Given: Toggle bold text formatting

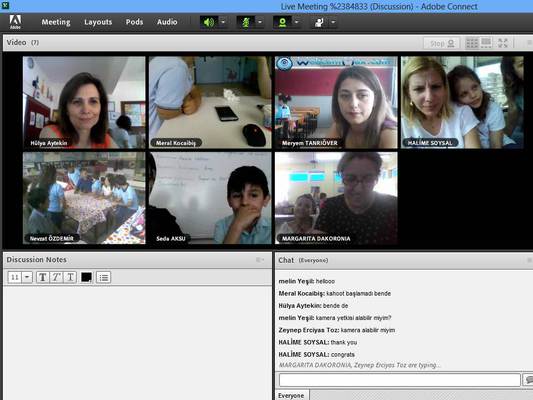Looking at the screenshot, I should pos(42,277).
